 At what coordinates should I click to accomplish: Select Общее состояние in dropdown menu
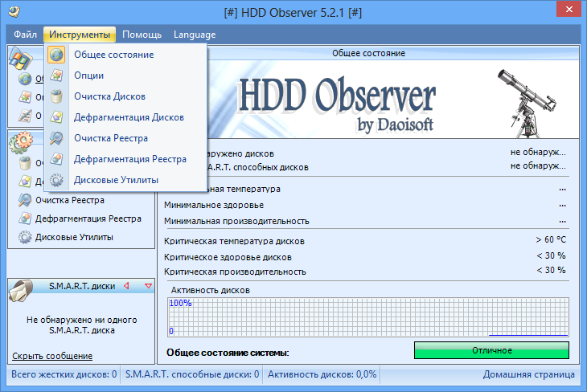[125, 55]
